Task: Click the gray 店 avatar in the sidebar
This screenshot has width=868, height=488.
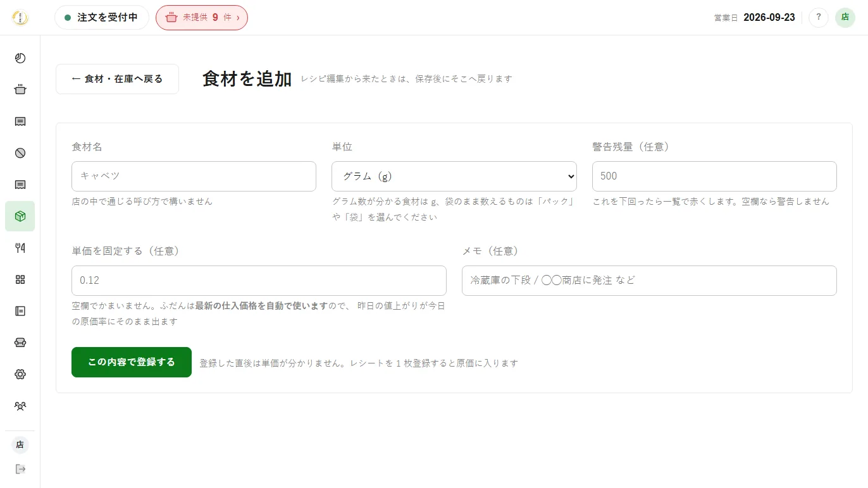Action: coord(20,444)
